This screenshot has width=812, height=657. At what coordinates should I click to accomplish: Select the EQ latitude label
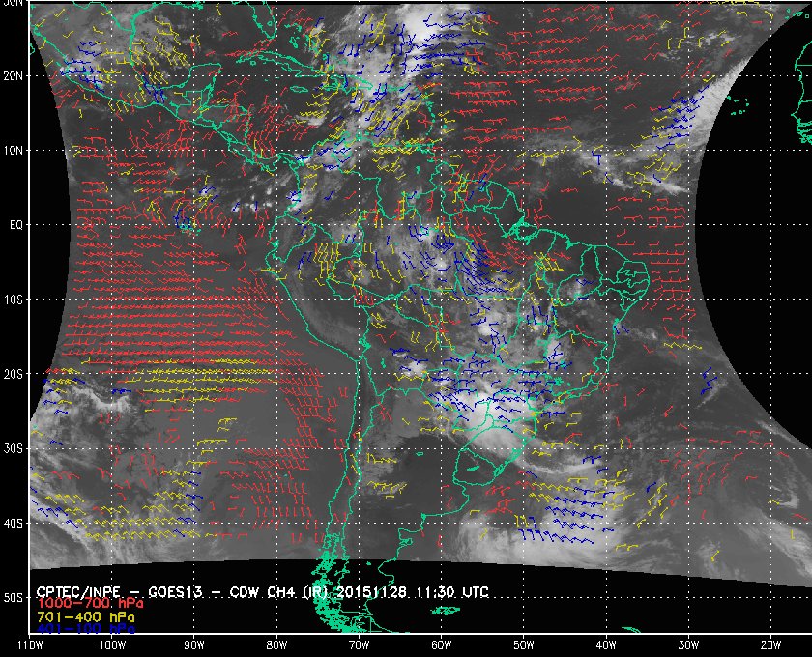[14, 224]
